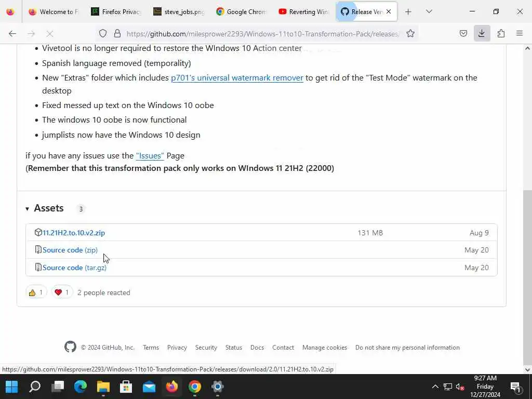Open Firefox View pinned icon
This screenshot has width=532, height=399.
(10, 12)
